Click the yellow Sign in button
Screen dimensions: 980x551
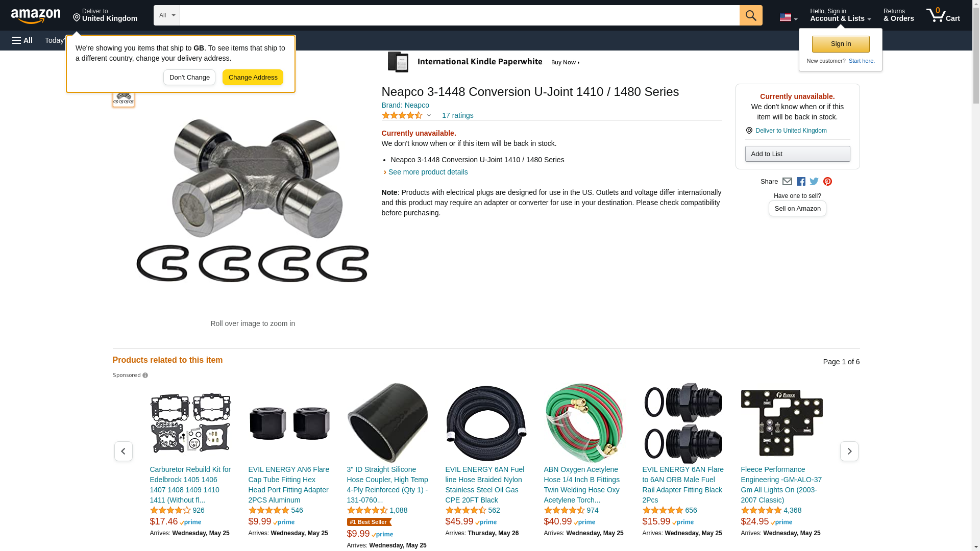841,44
